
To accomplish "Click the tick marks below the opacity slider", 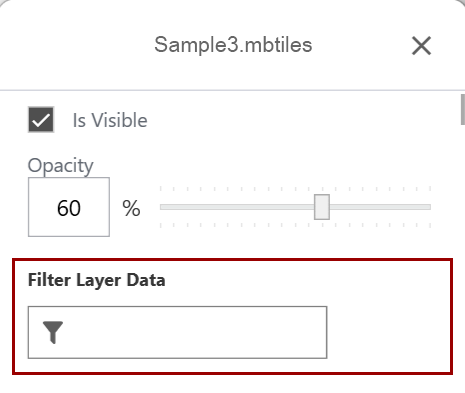I will [x=295, y=226].
